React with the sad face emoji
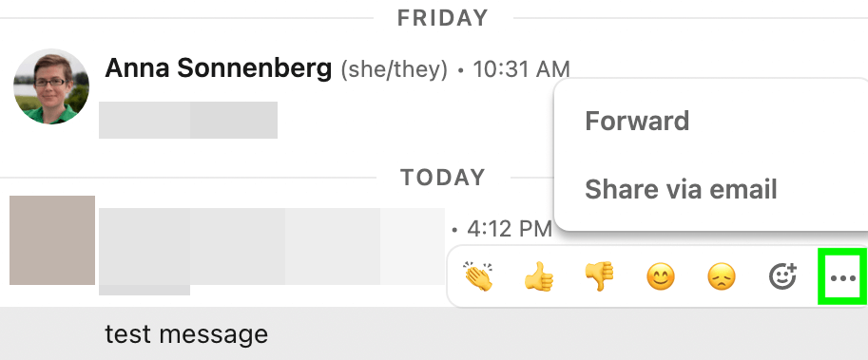Screen dimensions: 868x360 click(722, 276)
